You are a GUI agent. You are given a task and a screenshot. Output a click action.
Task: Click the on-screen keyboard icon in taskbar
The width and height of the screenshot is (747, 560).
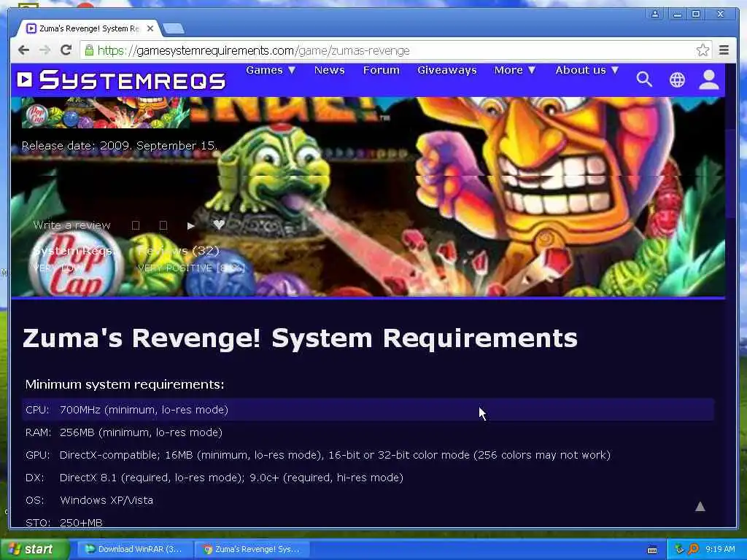point(652,550)
